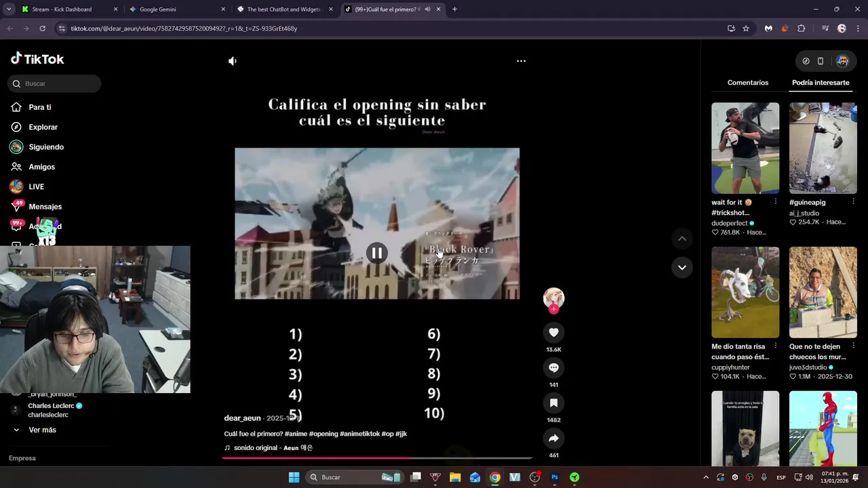Go to next video with down chevron
Screen dimensions: 868x488
682,267
